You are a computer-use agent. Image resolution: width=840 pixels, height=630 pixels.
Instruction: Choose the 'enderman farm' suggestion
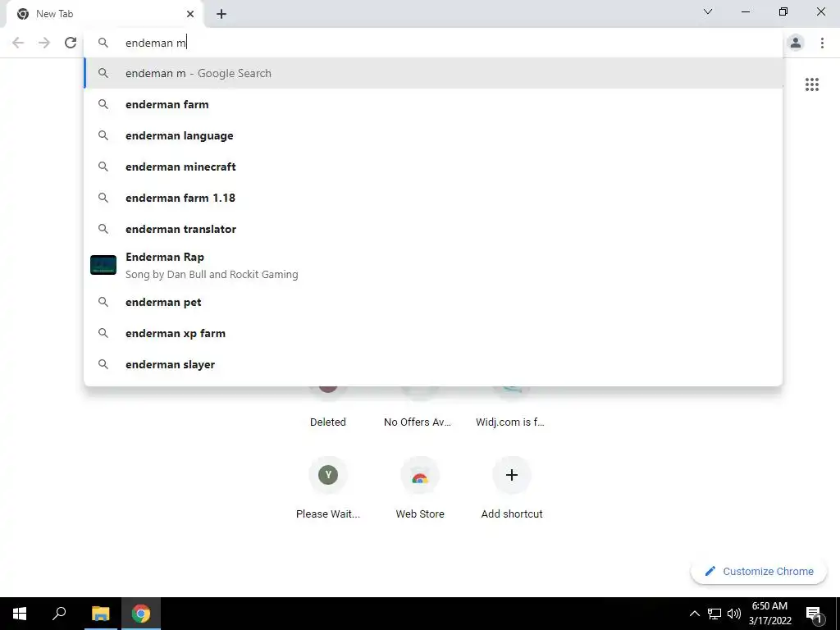433,104
